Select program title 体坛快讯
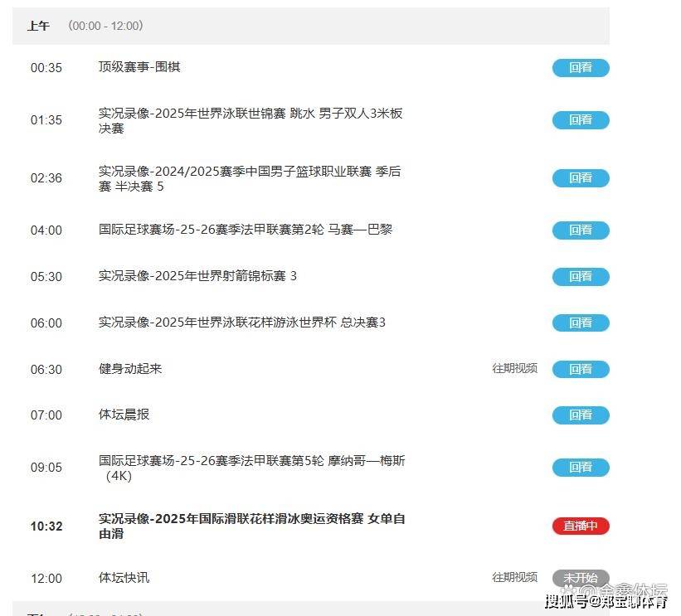The image size is (681, 616). 124,578
